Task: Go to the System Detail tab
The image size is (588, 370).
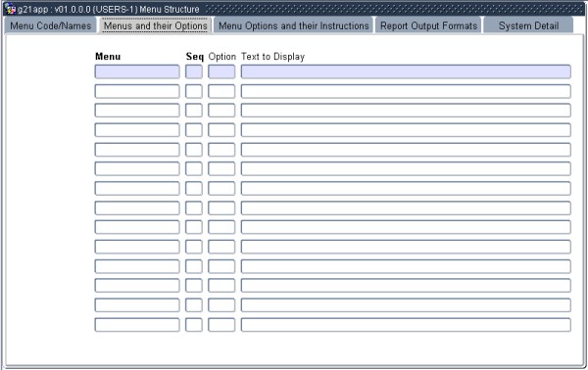Action: (x=528, y=25)
